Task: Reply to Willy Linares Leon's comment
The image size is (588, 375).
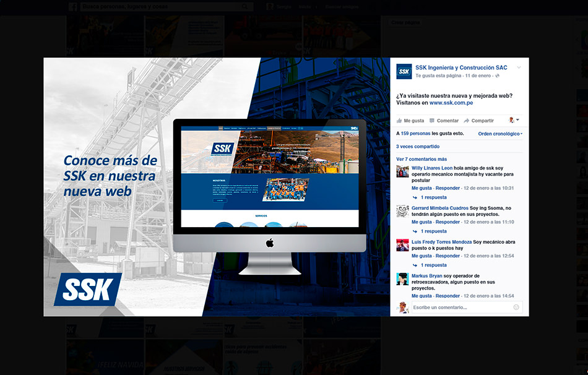Action: tap(447, 188)
